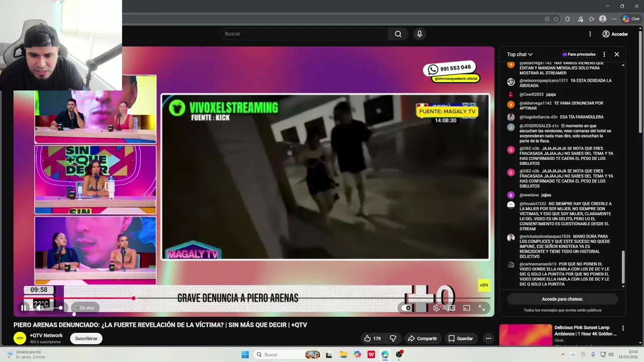Click the chat panel scrollbar
The width and height of the screenshot is (644, 362).
623,266
